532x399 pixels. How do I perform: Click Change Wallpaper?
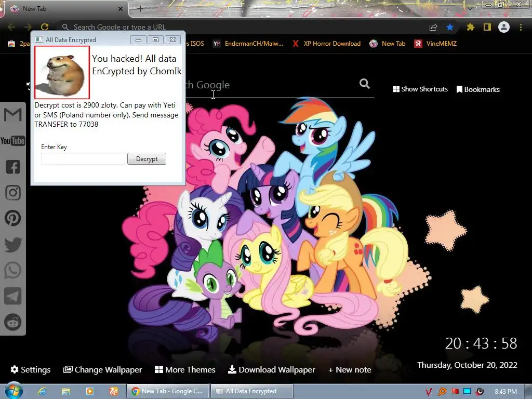102,369
